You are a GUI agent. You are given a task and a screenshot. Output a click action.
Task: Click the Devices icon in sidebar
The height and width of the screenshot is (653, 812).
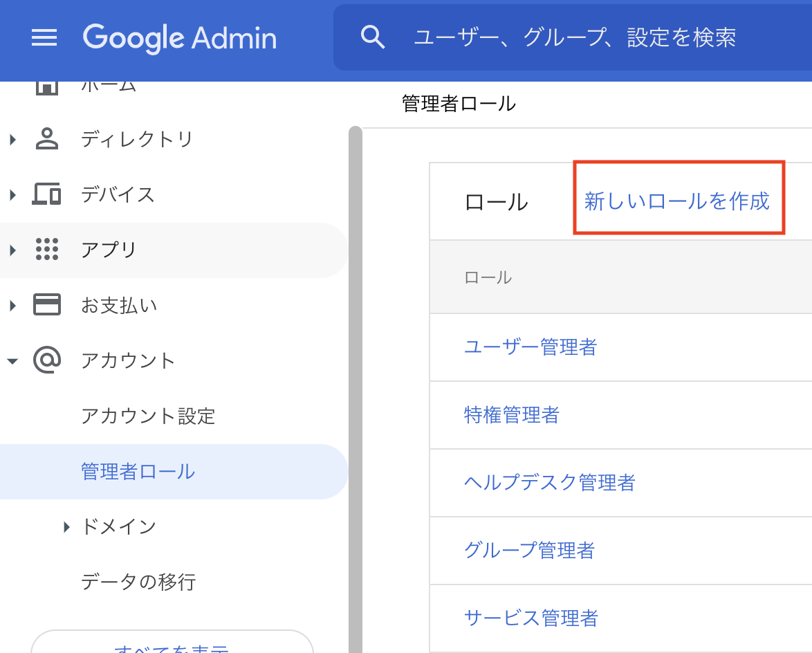(46, 194)
